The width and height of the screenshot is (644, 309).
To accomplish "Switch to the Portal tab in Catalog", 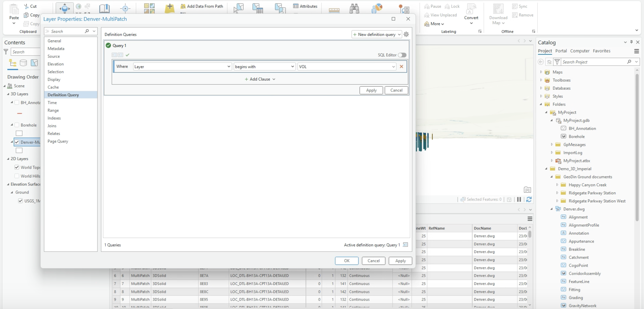I will (x=561, y=51).
